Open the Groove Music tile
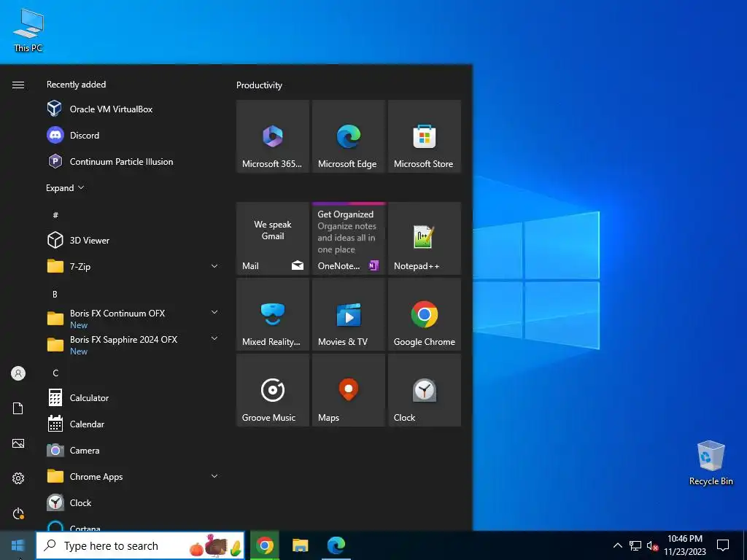Screen dimensions: 747x560 point(273,390)
